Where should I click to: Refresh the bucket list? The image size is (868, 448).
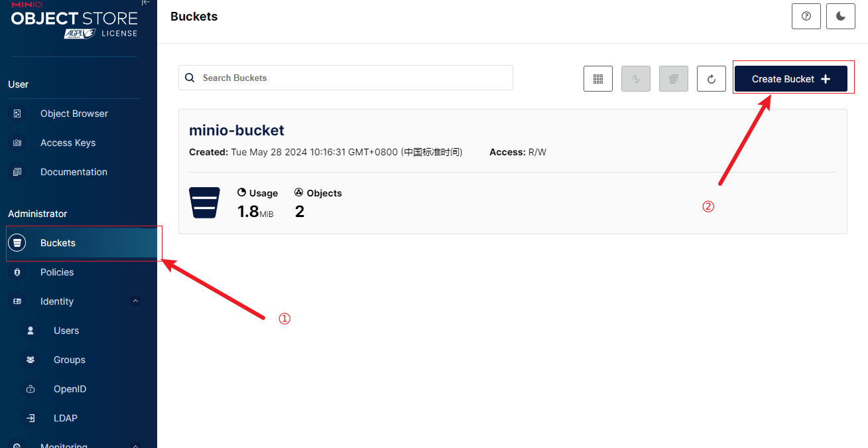(712, 79)
